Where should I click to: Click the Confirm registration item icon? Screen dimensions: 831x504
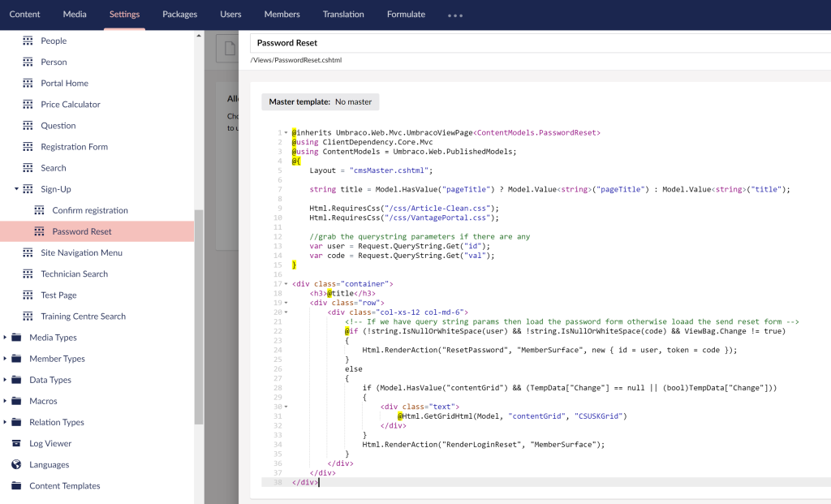tap(39, 210)
